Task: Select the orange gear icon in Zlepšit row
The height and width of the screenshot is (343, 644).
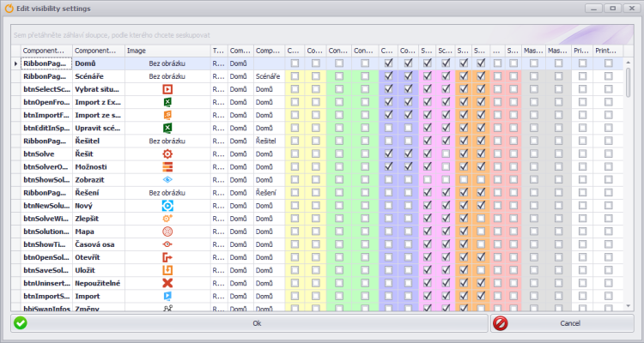Action: pyautogui.click(x=167, y=219)
